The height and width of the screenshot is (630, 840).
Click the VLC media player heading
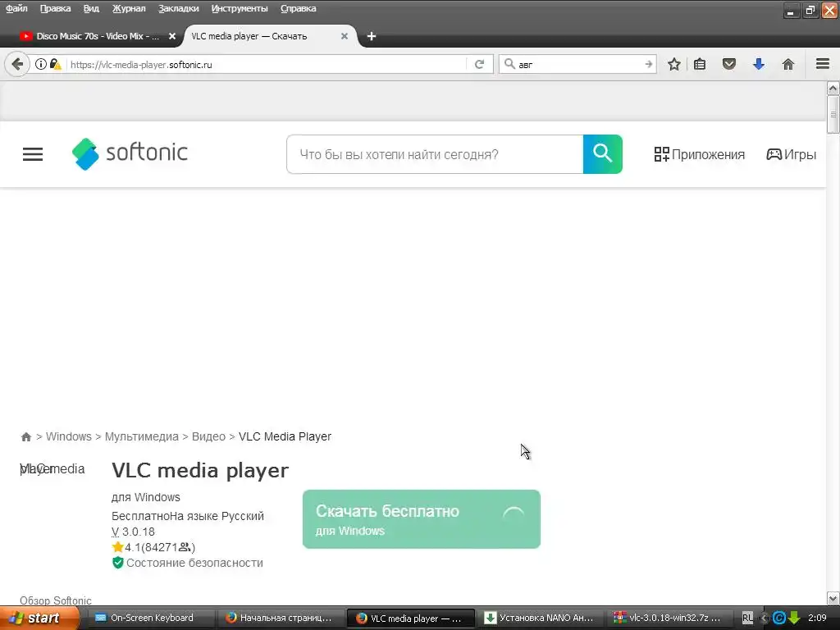200,470
